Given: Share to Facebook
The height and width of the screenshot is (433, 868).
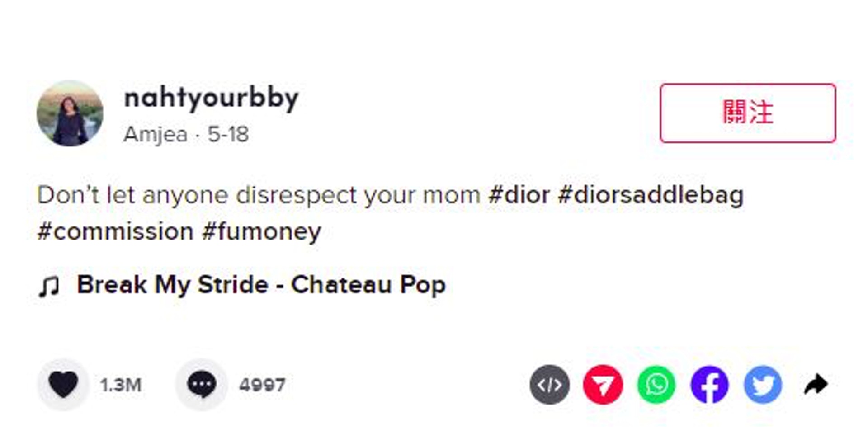Looking at the screenshot, I should point(709,385).
